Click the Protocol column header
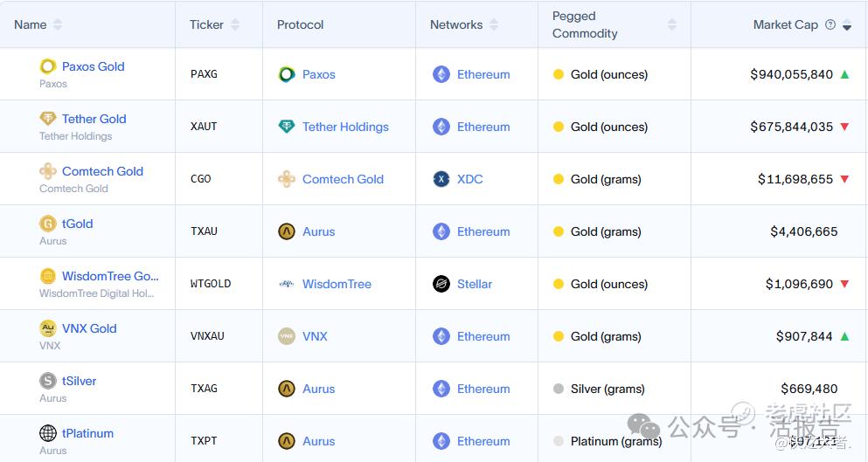868x462 pixels. tap(301, 24)
